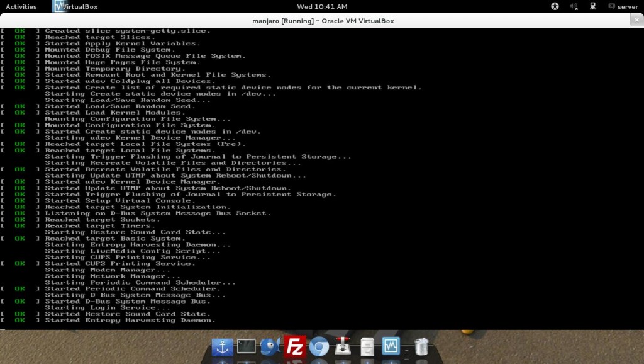Click 'Started Load Kernel Modules.' line
This screenshot has width=644, height=364.
[x=115, y=113]
